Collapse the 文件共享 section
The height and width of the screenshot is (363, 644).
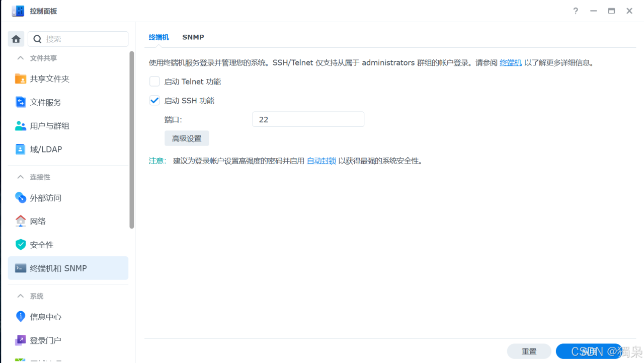20,58
